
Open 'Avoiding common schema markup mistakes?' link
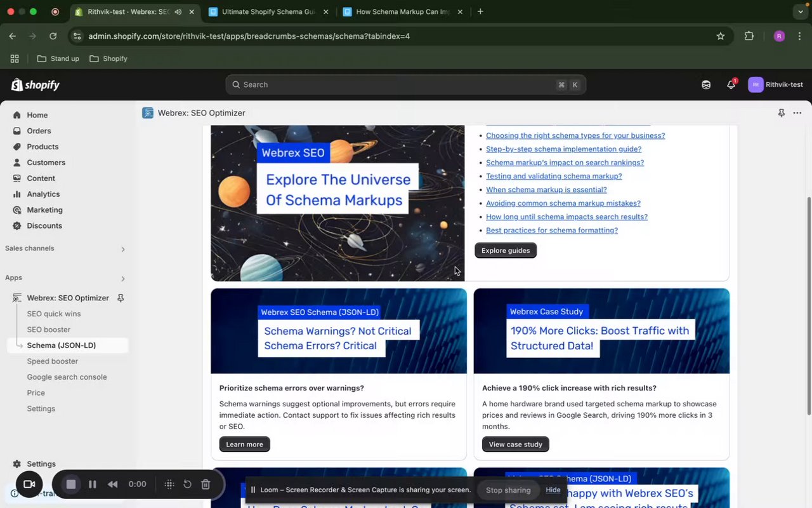click(563, 203)
